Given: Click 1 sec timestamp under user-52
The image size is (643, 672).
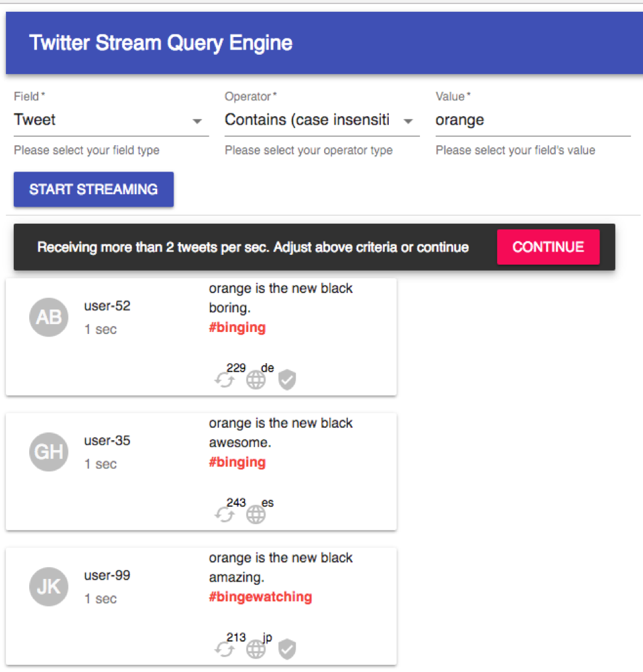Looking at the screenshot, I should coord(100,329).
